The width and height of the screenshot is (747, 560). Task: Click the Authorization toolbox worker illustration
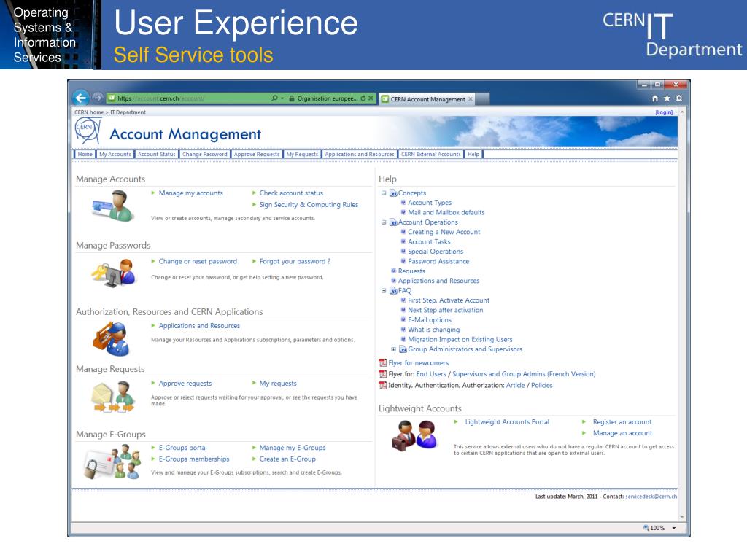pos(111,338)
